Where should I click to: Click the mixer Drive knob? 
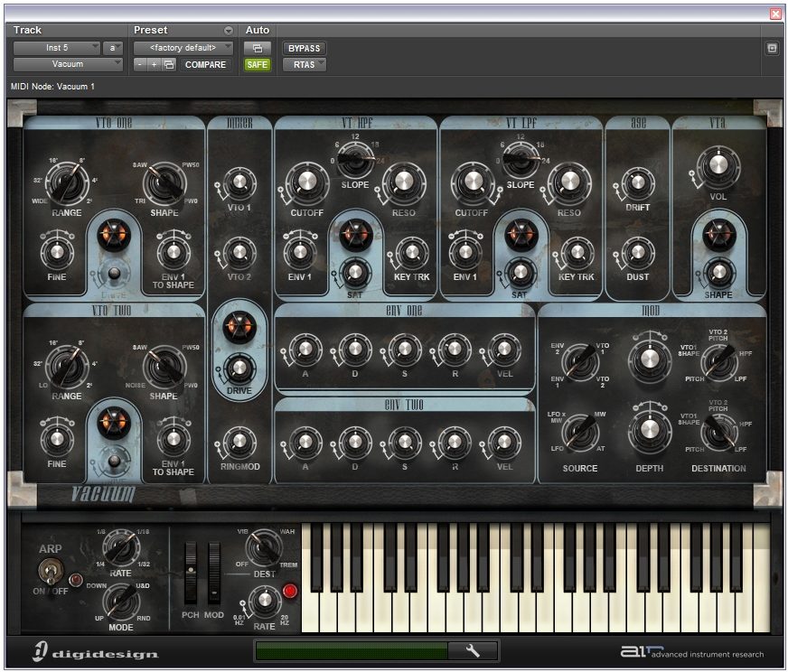click(239, 369)
